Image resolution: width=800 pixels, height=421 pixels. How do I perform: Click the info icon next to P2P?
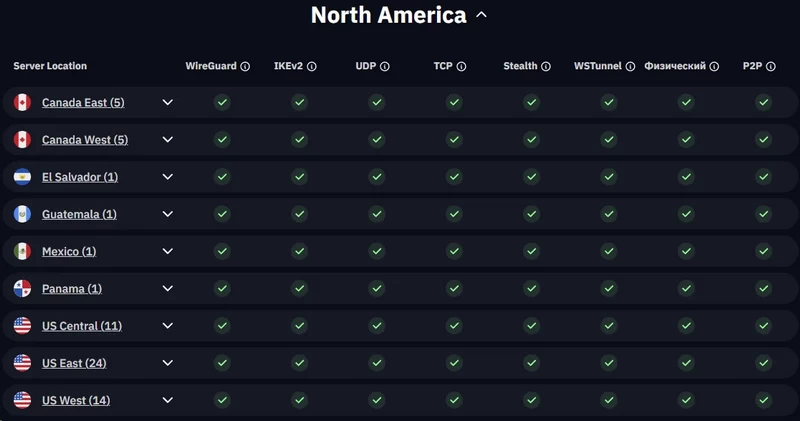[771, 66]
